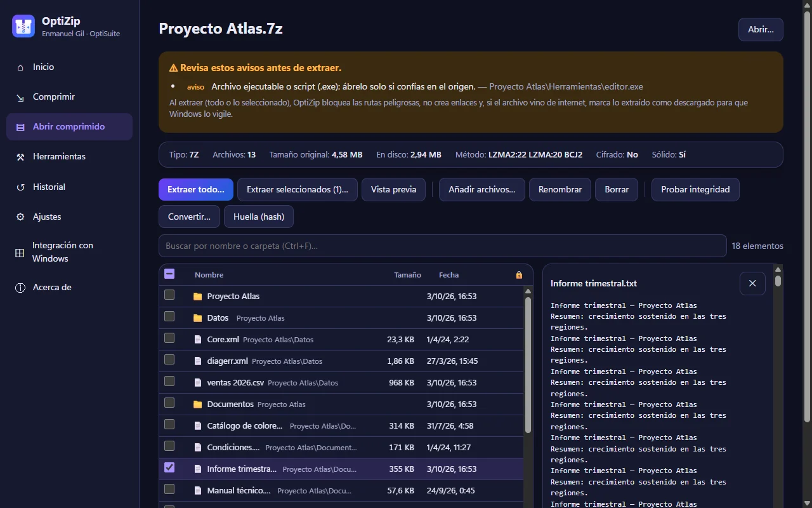Show the Acerca de page
The width and height of the screenshot is (812, 508).
coord(69,288)
